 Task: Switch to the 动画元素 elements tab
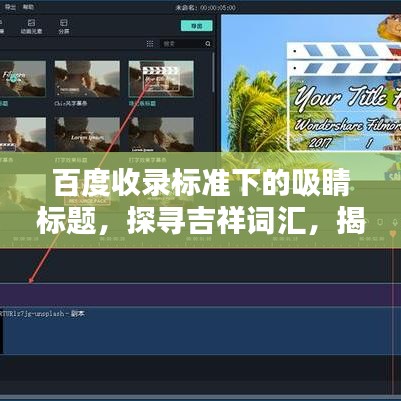point(31,26)
